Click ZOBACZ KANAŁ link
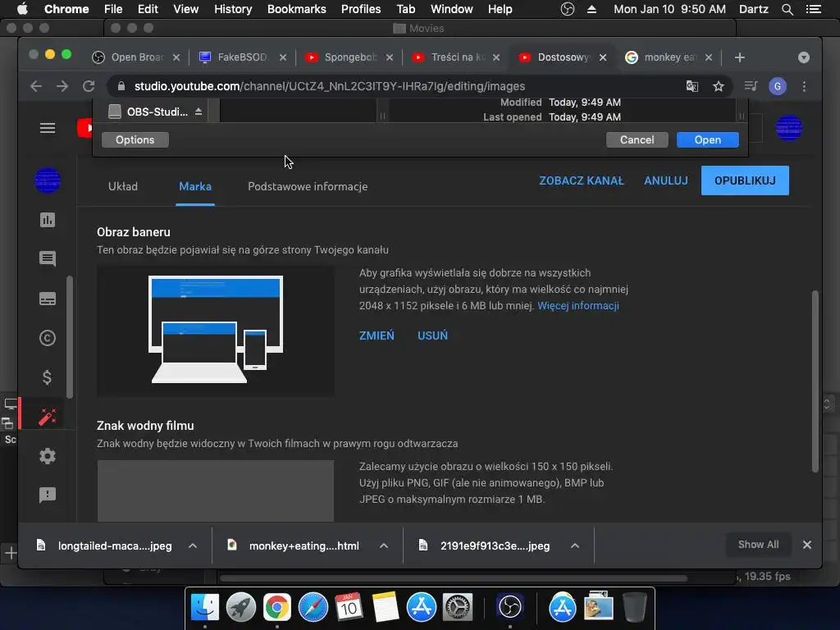The height and width of the screenshot is (630, 840). [x=582, y=180]
